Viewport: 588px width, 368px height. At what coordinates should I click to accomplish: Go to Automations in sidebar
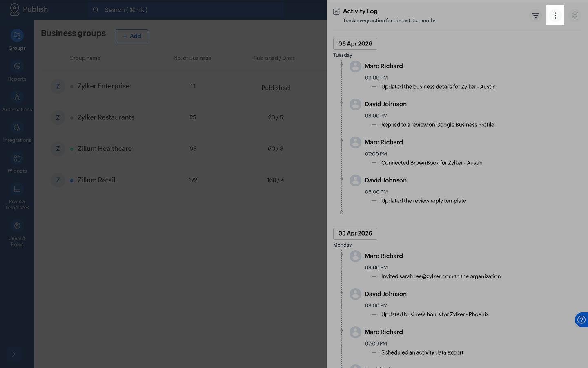tap(17, 101)
